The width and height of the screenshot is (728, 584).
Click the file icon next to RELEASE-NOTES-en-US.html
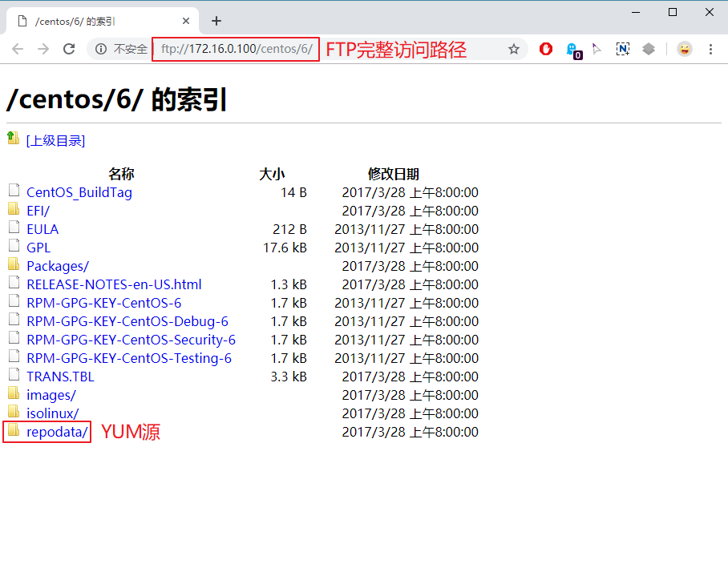[x=14, y=282]
